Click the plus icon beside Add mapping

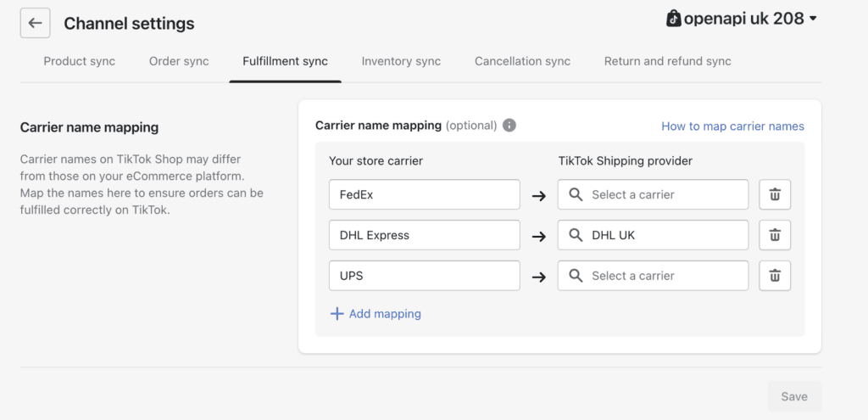[x=337, y=314]
